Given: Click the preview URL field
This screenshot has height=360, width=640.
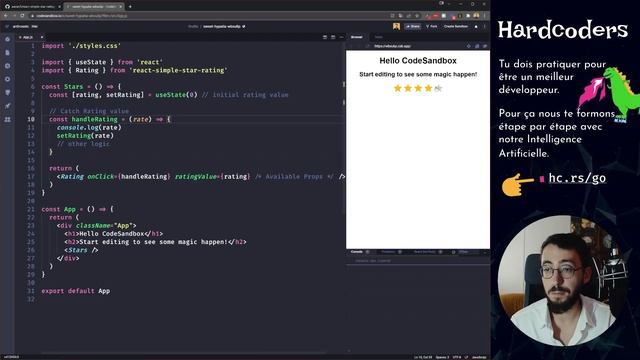Looking at the screenshot, I should tap(416, 46).
